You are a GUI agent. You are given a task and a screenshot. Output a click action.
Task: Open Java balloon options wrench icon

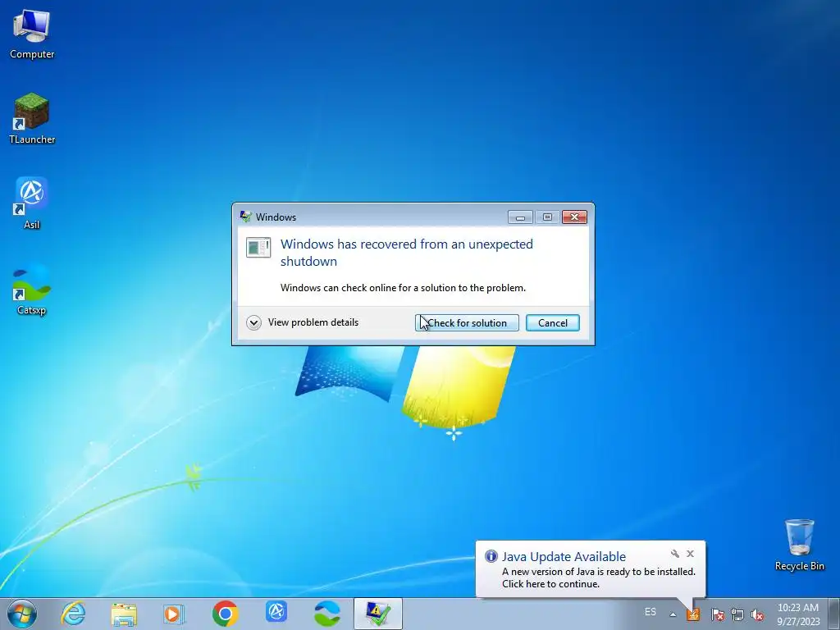[675, 554]
